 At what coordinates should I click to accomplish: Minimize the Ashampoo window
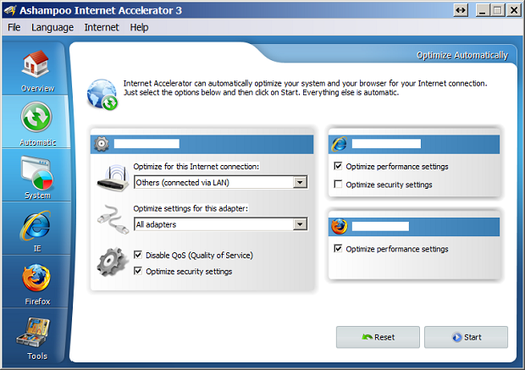pyautogui.click(x=482, y=10)
